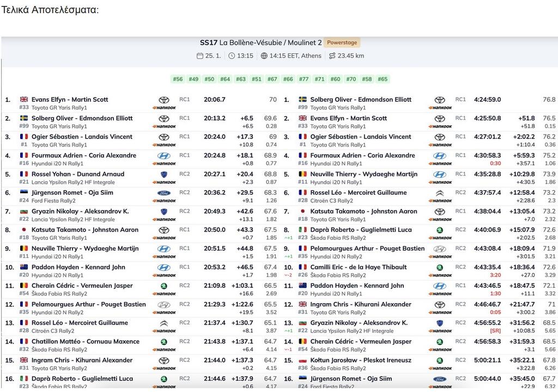Click the Lancia logo in the 4:56:55.2 row
The image size is (558, 392).
tap(440, 323)
